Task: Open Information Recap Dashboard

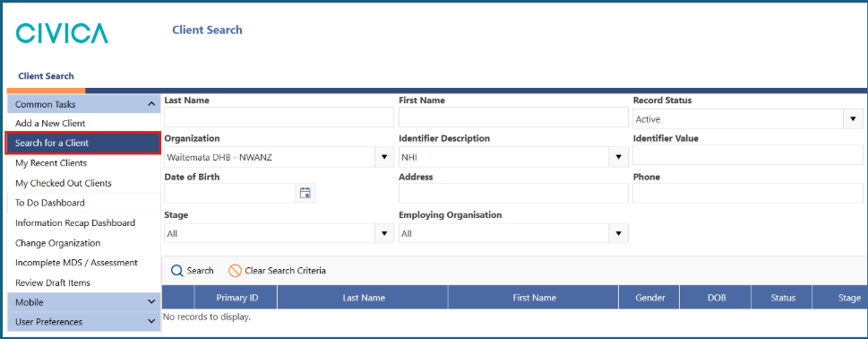Action: 83,223
